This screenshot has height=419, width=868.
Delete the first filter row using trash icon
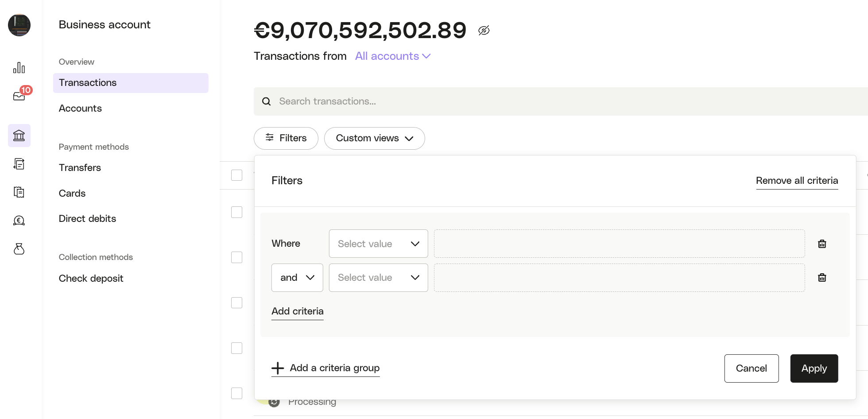(x=822, y=244)
